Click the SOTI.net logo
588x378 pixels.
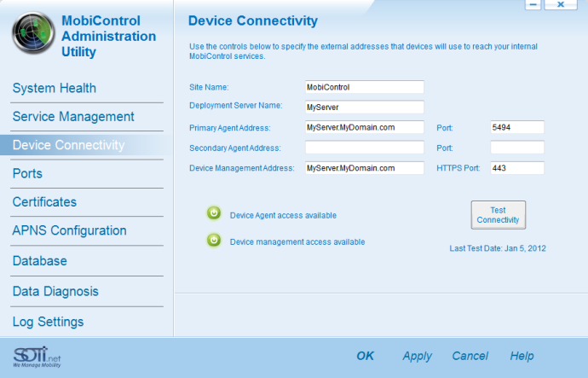[37, 357]
